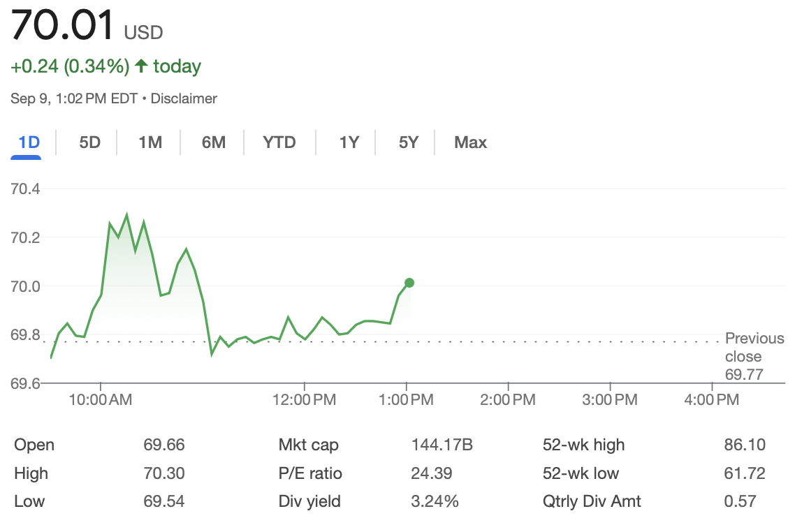795x532 pixels.
Task: Open the 6M price history
Action: (x=212, y=142)
